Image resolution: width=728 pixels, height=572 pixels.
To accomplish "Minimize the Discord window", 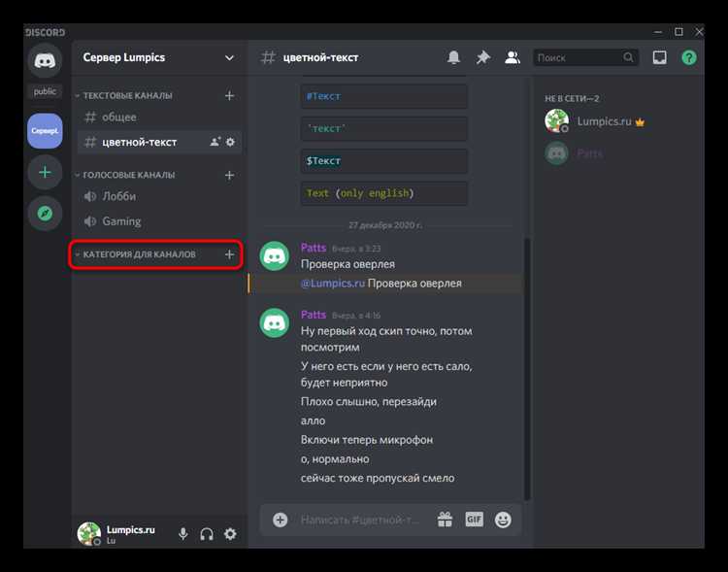I will [658, 32].
